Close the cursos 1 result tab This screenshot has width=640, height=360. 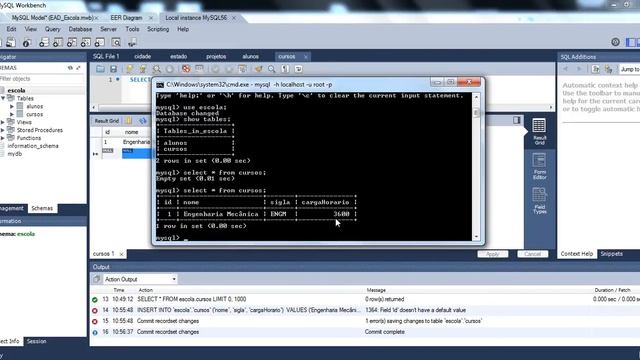pyautogui.click(x=121, y=254)
